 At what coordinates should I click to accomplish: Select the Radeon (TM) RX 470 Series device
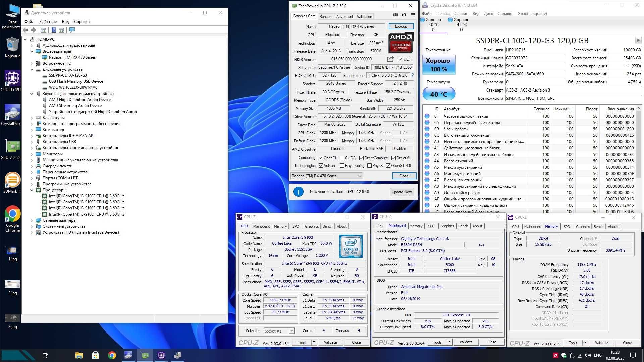click(72, 57)
